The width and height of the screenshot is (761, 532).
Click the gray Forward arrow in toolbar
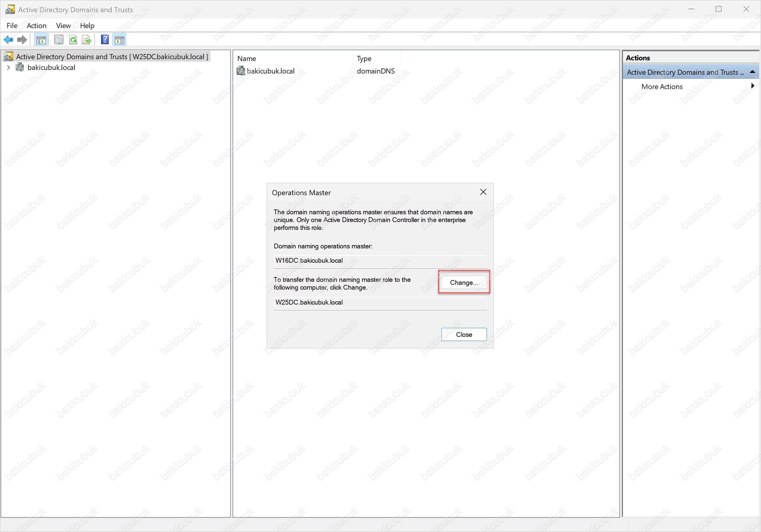pyautogui.click(x=22, y=40)
